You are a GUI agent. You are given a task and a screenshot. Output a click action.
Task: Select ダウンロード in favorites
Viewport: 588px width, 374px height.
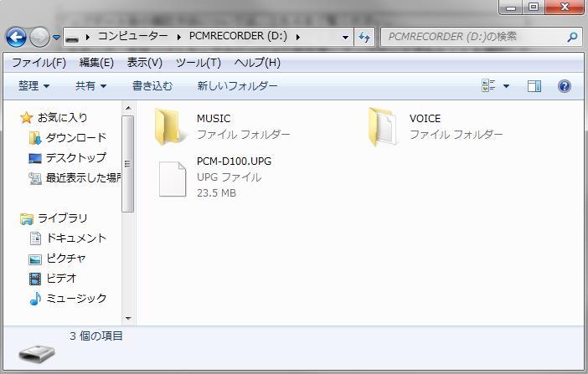click(x=76, y=137)
